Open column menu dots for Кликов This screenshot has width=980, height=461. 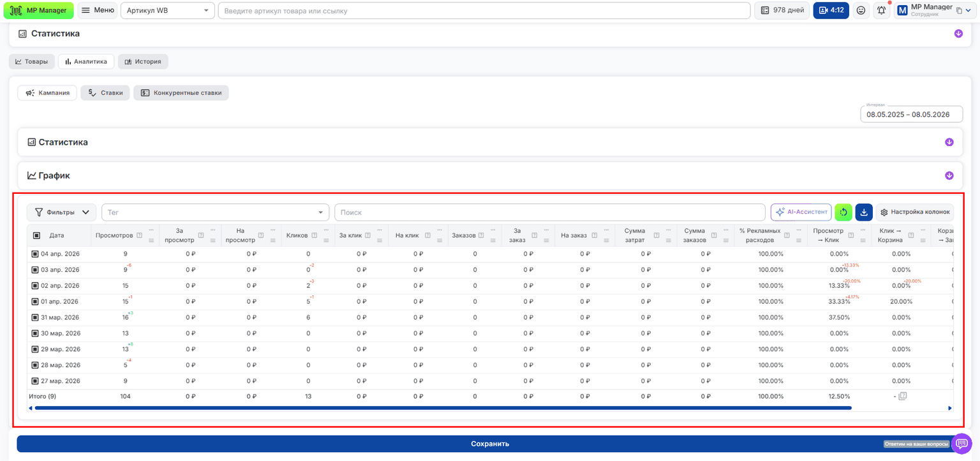point(326,230)
